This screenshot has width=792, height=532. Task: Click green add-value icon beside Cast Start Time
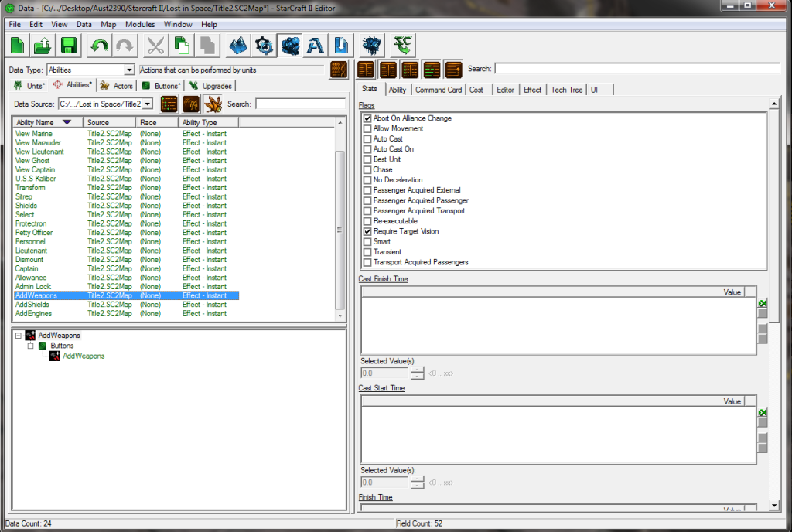click(763, 413)
